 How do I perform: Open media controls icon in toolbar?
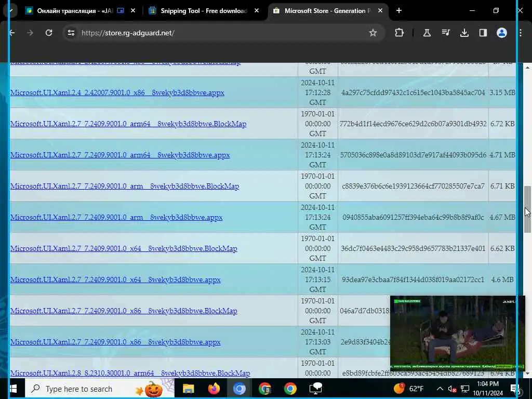pos(445,33)
